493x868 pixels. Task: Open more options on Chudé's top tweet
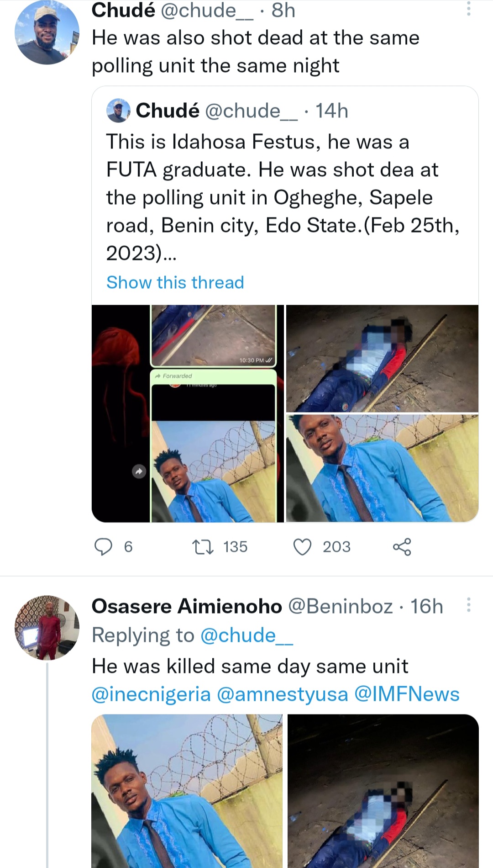pos(468,8)
